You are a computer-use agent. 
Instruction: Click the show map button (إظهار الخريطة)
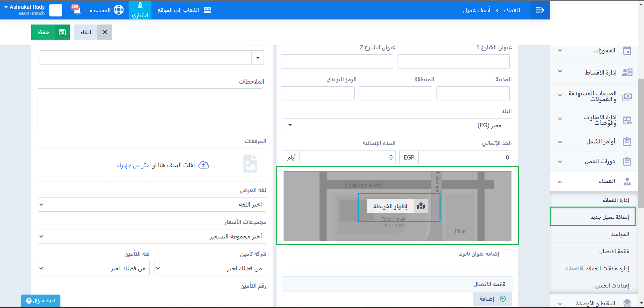(x=398, y=206)
